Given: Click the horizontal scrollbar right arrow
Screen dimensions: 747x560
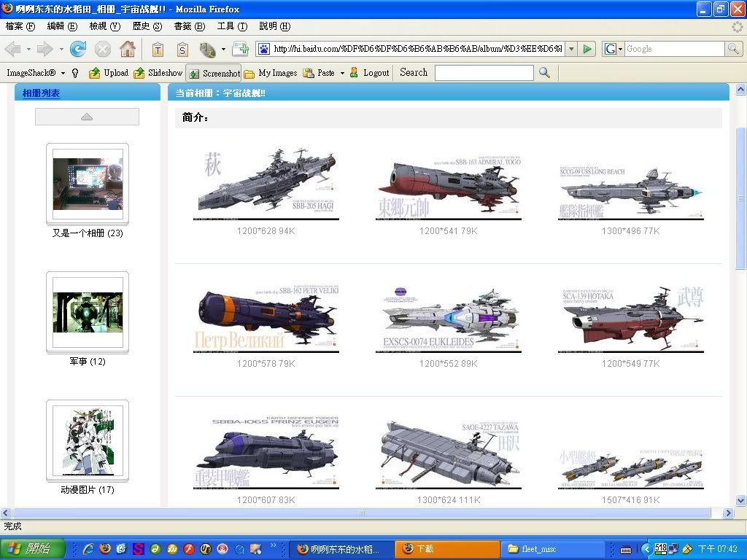Looking at the screenshot, I should (728, 513).
